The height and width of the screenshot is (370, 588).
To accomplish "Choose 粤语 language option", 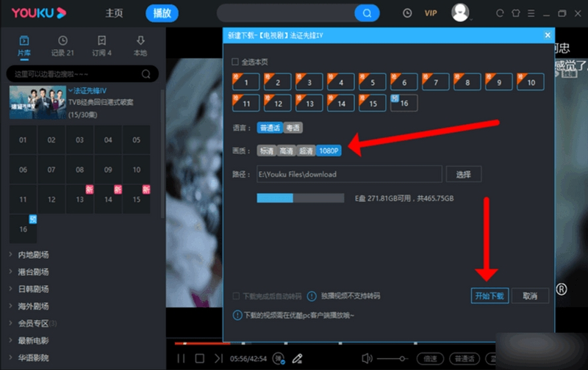I will 293,128.
